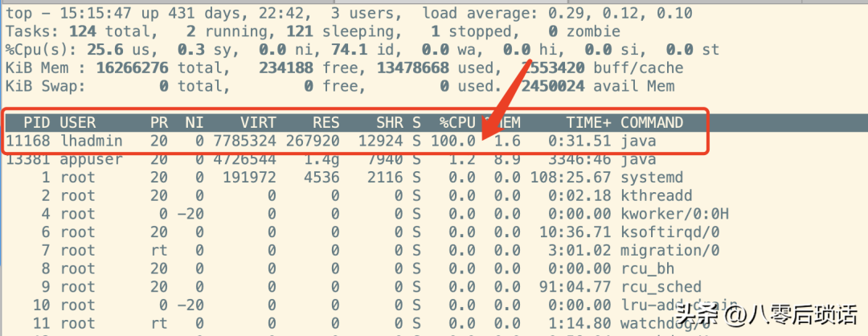Select the '74.1 id' idle CPU value
Image resolution: width=868 pixels, height=336 pixels.
(x=362, y=49)
